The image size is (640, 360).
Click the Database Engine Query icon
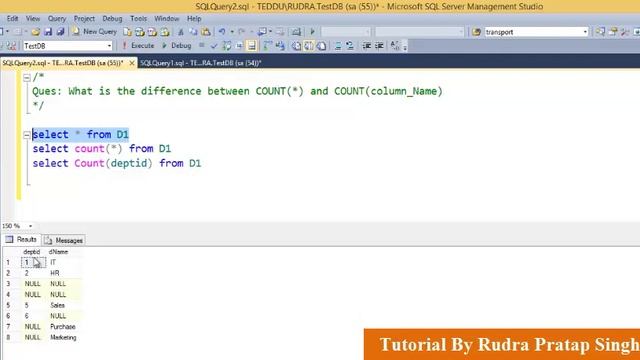(127, 32)
